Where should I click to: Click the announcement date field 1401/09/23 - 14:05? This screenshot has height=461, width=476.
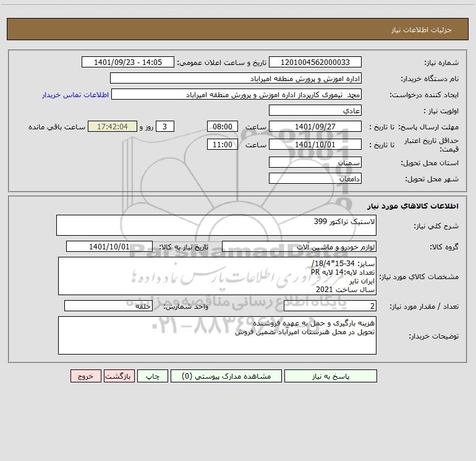(128, 62)
